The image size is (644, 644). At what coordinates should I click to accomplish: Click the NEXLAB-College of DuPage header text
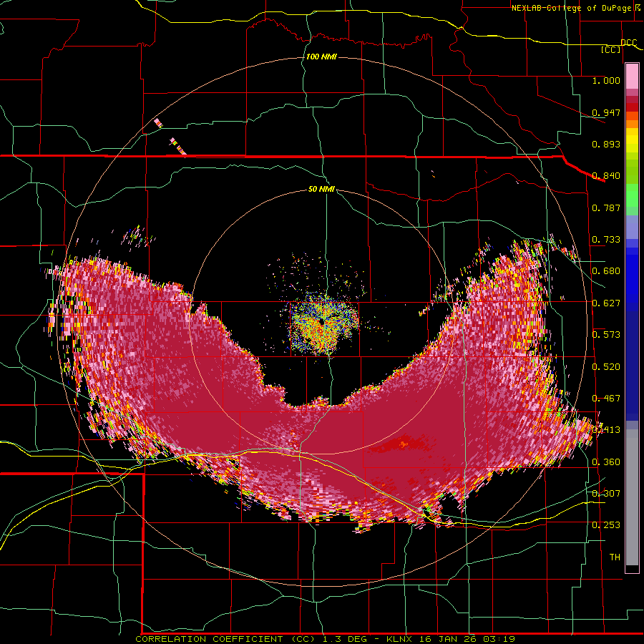tap(572, 8)
